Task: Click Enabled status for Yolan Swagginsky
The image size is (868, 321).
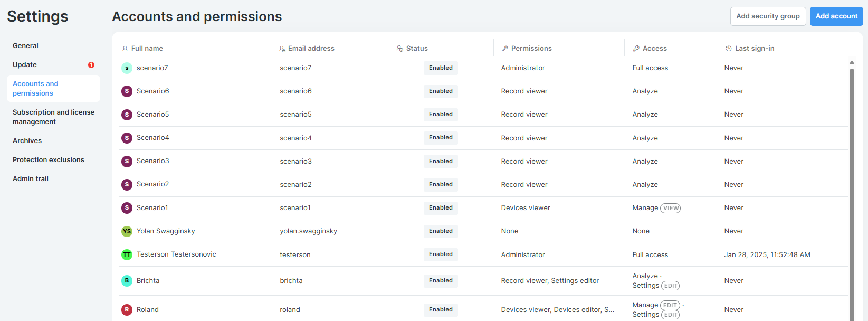Action: coord(441,231)
